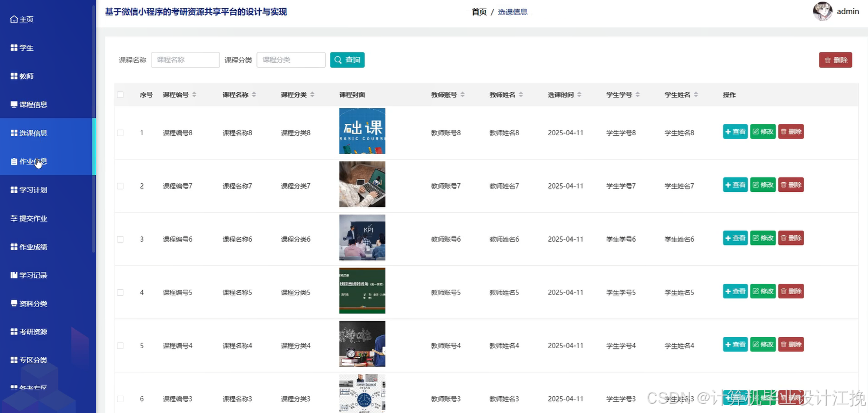Click the 学习记录 icon in sidebar

pos(14,275)
